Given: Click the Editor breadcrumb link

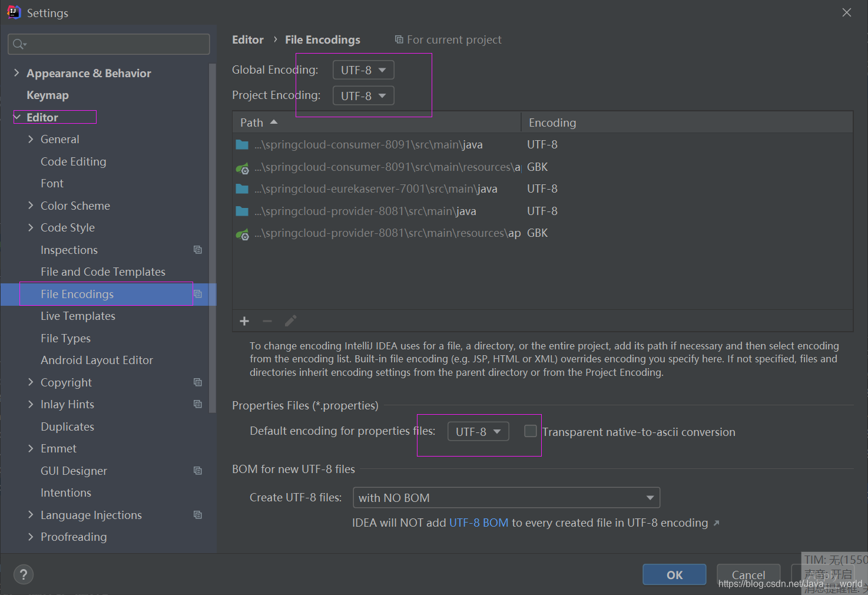Looking at the screenshot, I should pyautogui.click(x=248, y=39).
